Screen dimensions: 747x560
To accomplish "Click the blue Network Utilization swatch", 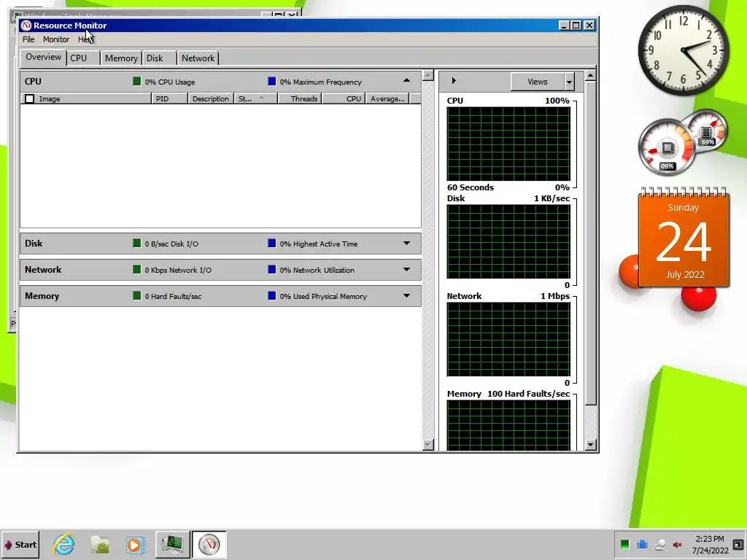I will tap(271, 270).
